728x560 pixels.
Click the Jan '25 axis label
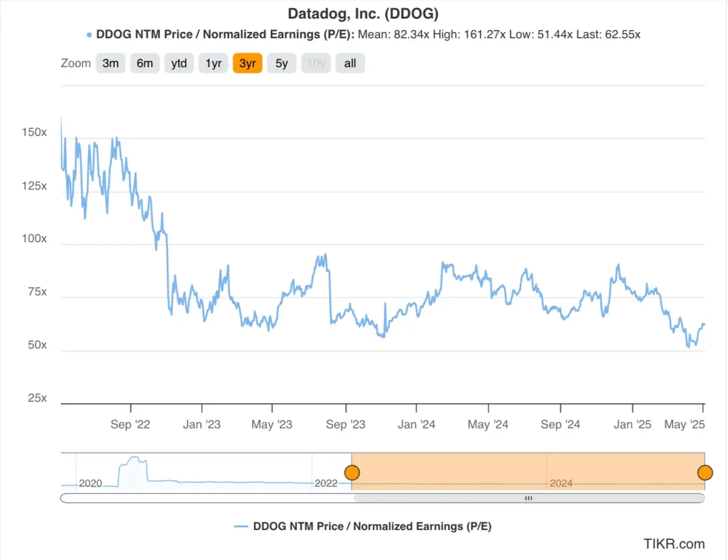pyautogui.click(x=633, y=425)
